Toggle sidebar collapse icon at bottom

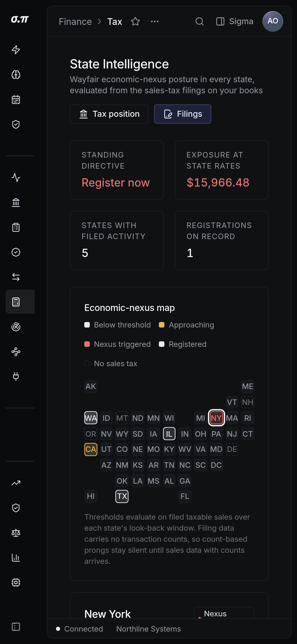[x=16, y=626]
